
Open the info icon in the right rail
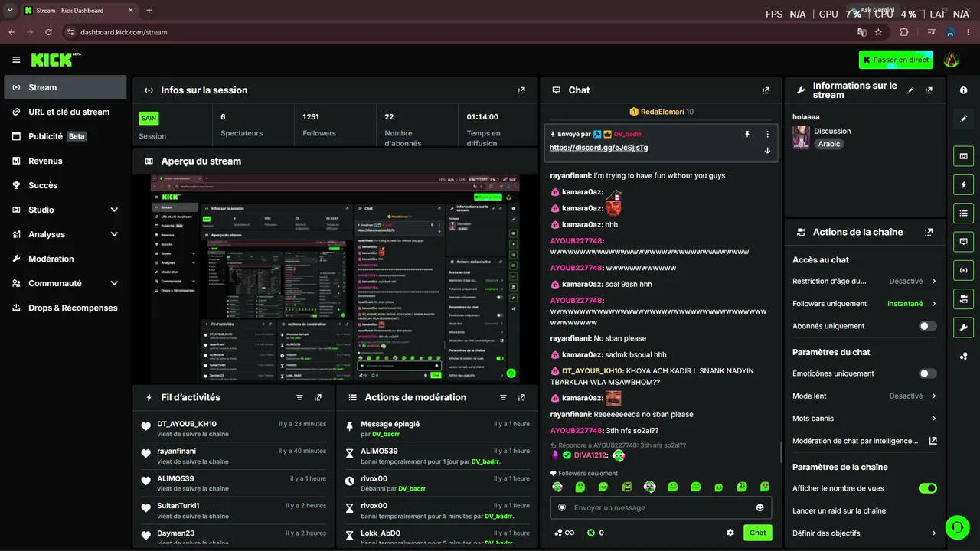(x=963, y=90)
